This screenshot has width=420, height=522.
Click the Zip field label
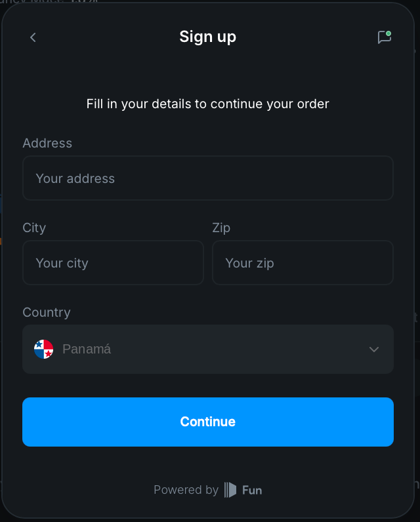(221, 228)
